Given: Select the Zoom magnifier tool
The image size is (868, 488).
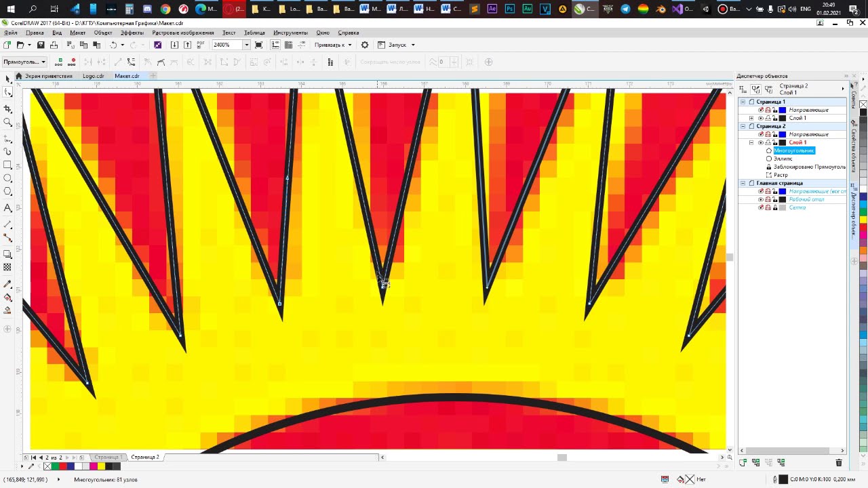Looking at the screenshot, I should [7, 122].
